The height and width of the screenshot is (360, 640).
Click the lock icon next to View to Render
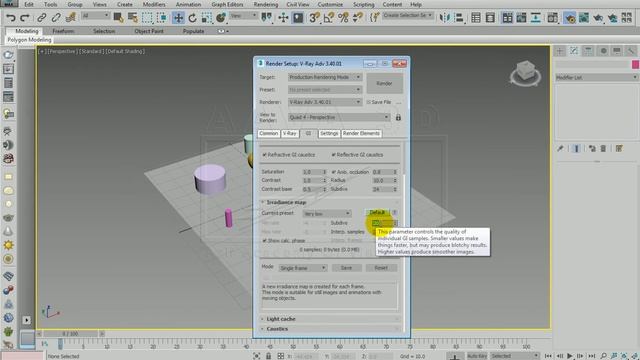pyautogui.click(x=398, y=118)
